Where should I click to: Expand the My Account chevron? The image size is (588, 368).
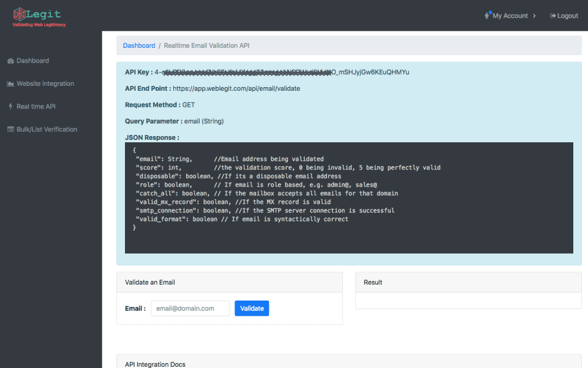click(x=534, y=16)
